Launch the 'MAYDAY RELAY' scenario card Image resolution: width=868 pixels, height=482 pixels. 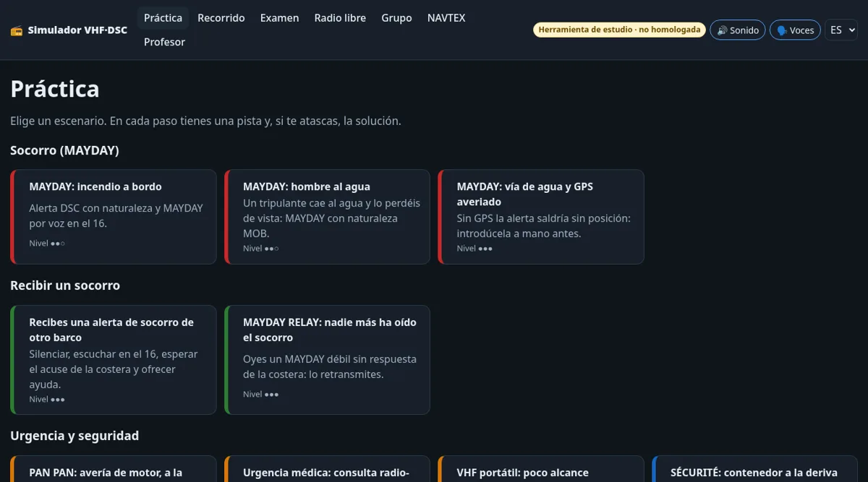(327, 360)
